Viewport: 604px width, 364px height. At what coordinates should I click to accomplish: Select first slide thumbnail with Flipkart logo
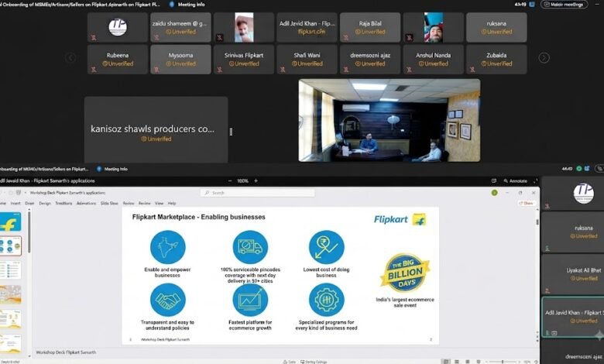(x=10, y=221)
